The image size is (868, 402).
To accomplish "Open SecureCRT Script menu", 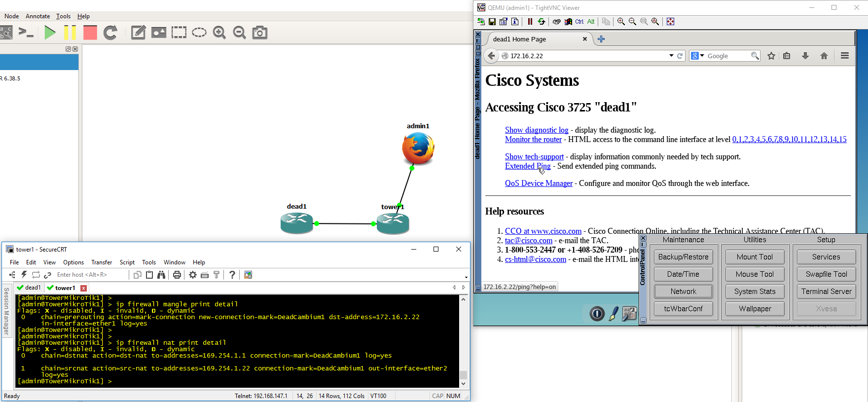I will click(127, 262).
